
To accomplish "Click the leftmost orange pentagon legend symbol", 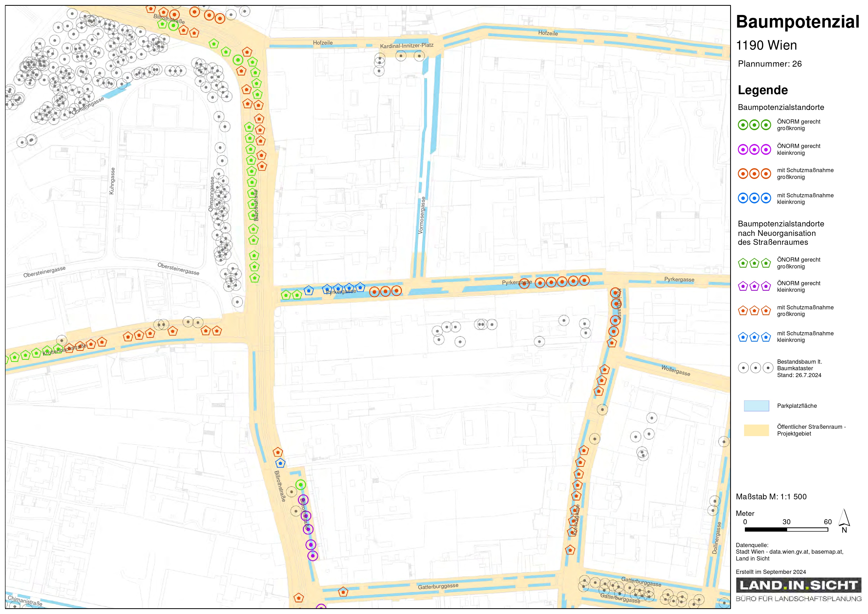I will click(x=743, y=311).
